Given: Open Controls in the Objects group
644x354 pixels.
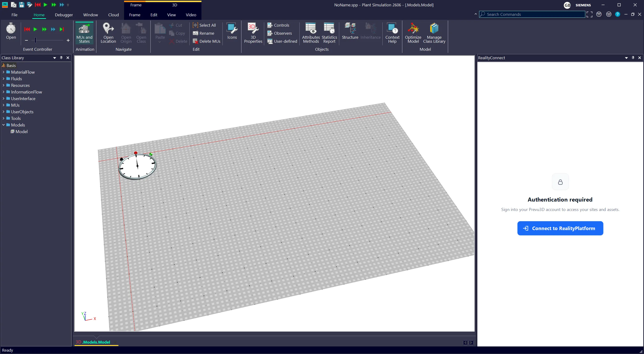Looking at the screenshot, I should pos(278,25).
